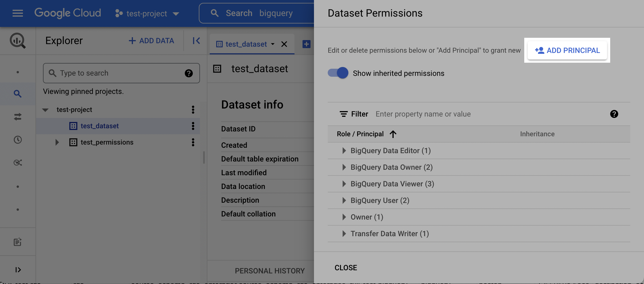The width and height of the screenshot is (644, 284).
Task: Click the Data location label
Action: pyautogui.click(x=243, y=186)
